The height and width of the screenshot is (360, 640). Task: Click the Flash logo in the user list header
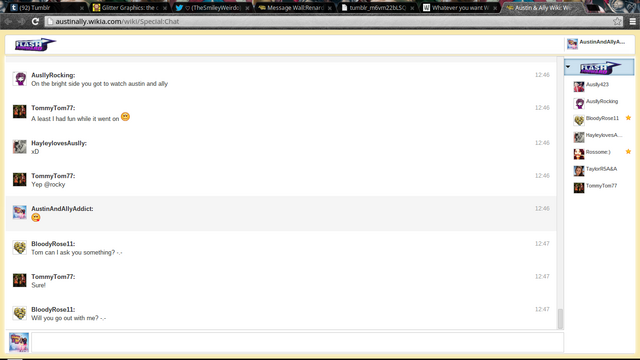[600, 67]
